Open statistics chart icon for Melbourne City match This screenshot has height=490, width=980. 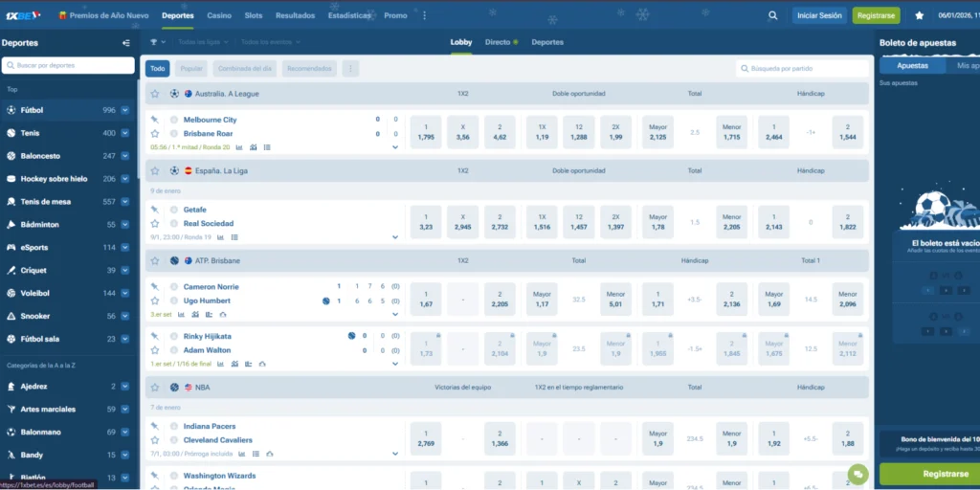pyautogui.click(x=238, y=147)
